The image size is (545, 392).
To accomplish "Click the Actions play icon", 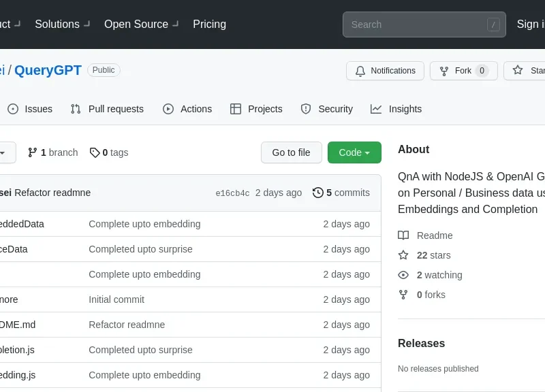I will [x=168, y=109].
